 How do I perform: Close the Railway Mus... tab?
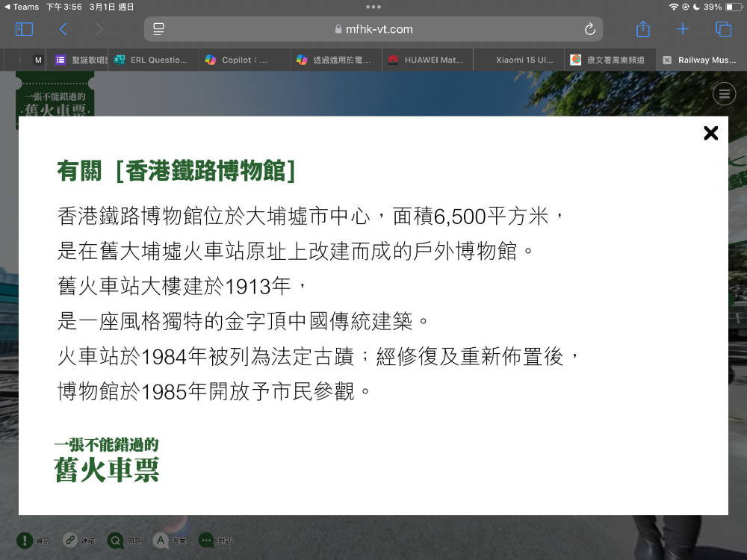click(667, 60)
